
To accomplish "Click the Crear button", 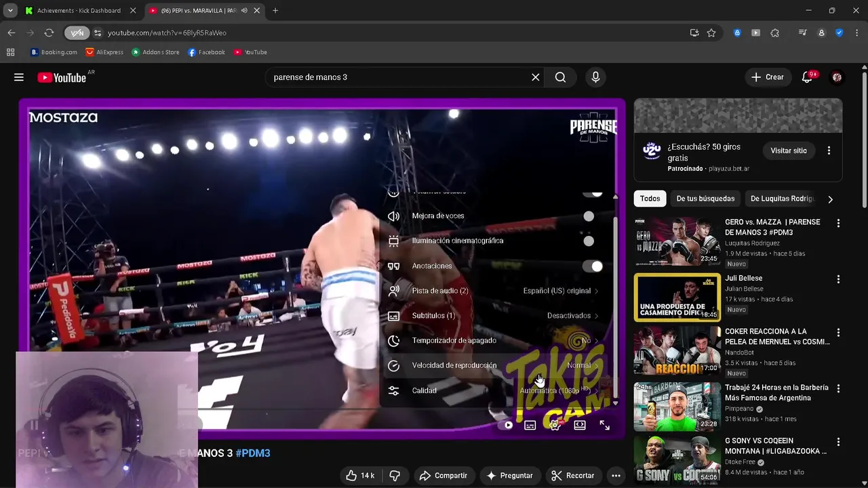I will click(x=767, y=77).
